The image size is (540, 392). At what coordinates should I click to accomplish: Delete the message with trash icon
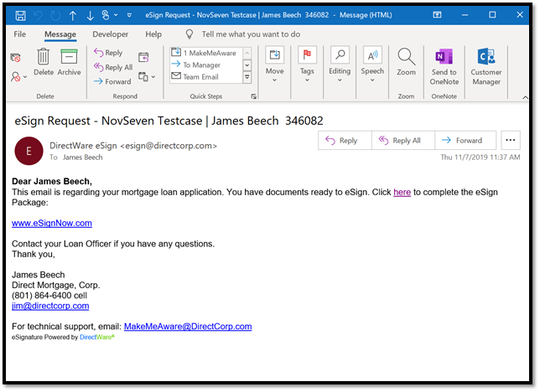click(x=44, y=62)
